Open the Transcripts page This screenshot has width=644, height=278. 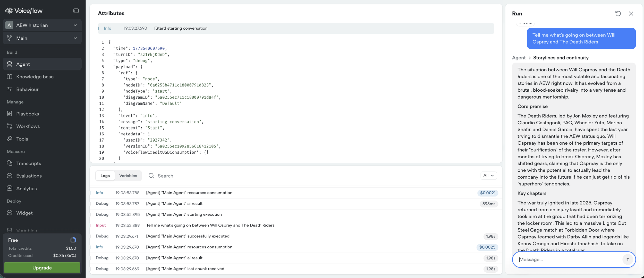(42, 163)
